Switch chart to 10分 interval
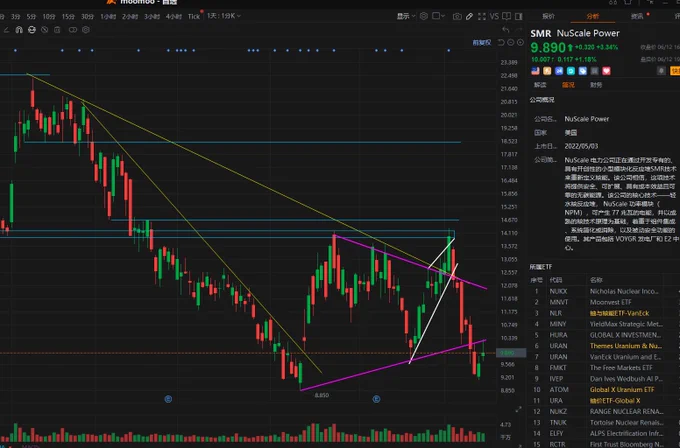This screenshot has width=680, height=448. pos(49,16)
